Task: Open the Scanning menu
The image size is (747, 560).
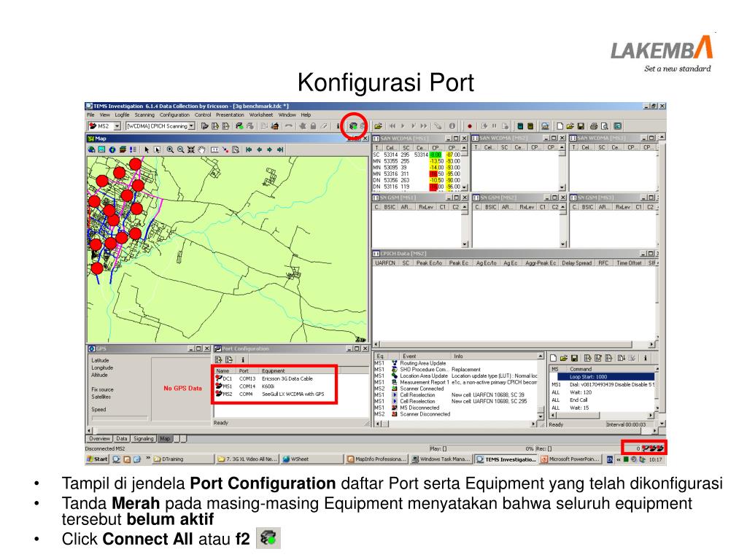Action: click(144, 114)
